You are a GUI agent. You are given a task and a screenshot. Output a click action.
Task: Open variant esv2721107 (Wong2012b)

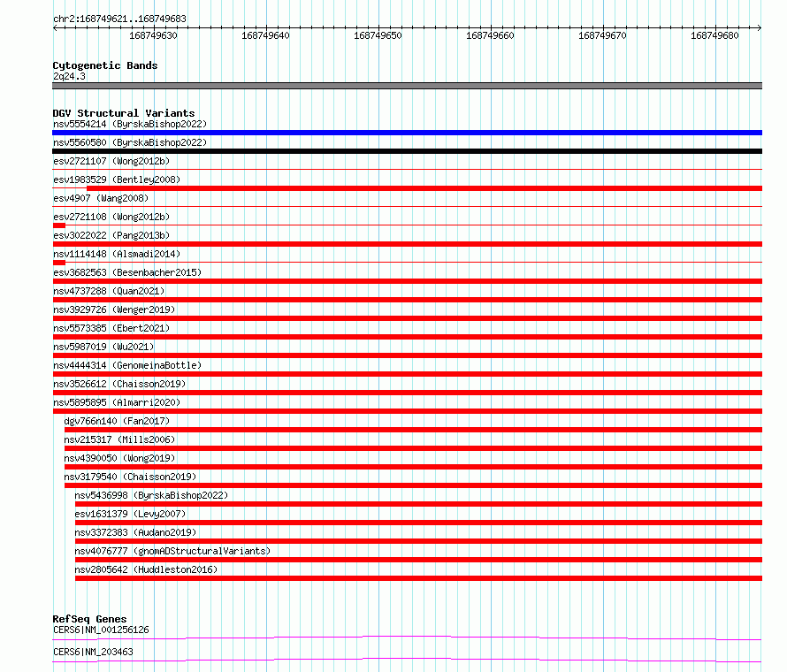[111, 161]
